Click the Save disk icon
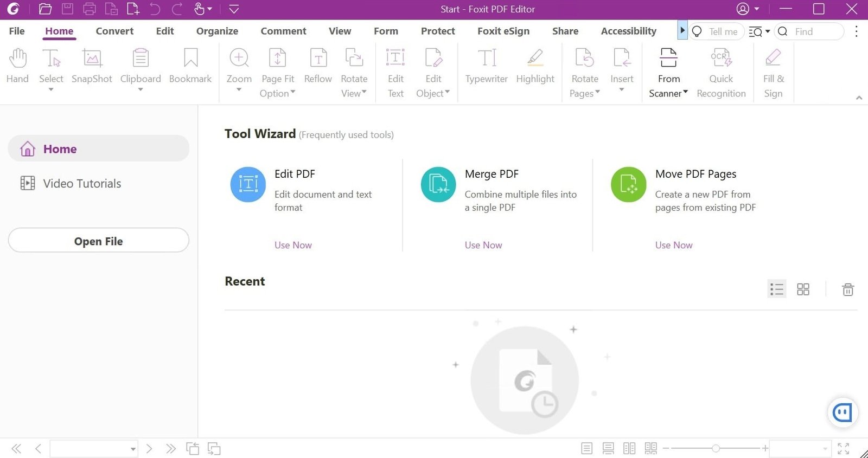Viewport: 868px width, 458px height. pyautogui.click(x=67, y=9)
